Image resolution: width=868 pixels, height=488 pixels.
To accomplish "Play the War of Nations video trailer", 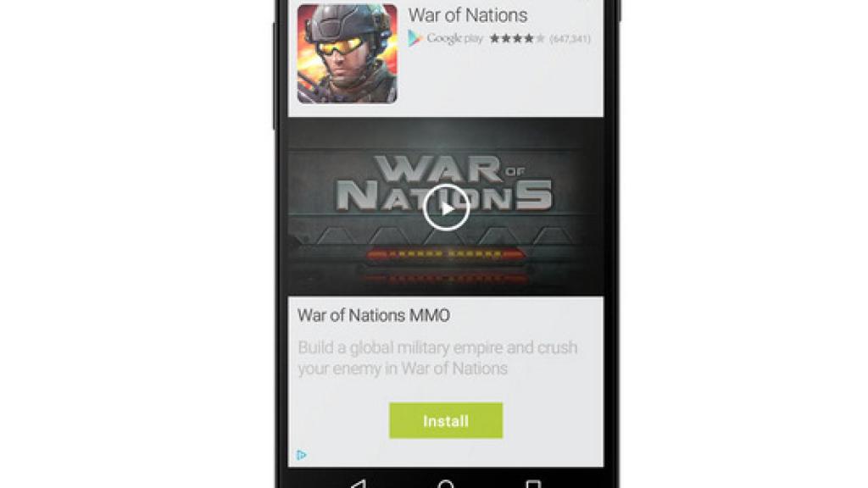I will (x=446, y=208).
